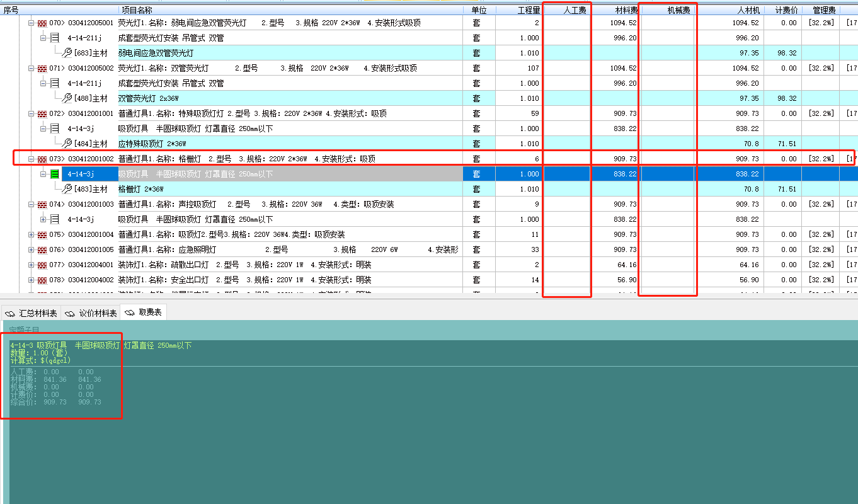The image size is (858, 504).
Task: Select row 030412004001 疏散出口灯
Action: tap(429, 265)
